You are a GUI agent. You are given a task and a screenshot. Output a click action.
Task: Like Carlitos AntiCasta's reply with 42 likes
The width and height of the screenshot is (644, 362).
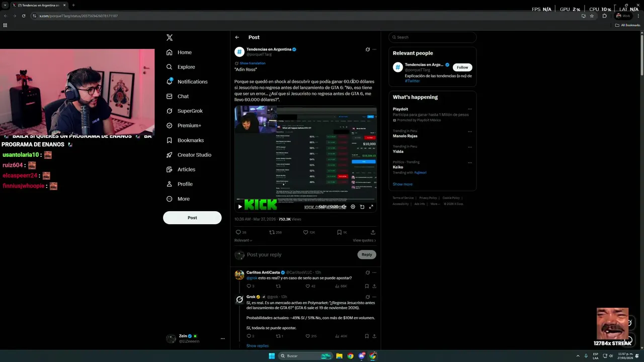tap(309, 286)
